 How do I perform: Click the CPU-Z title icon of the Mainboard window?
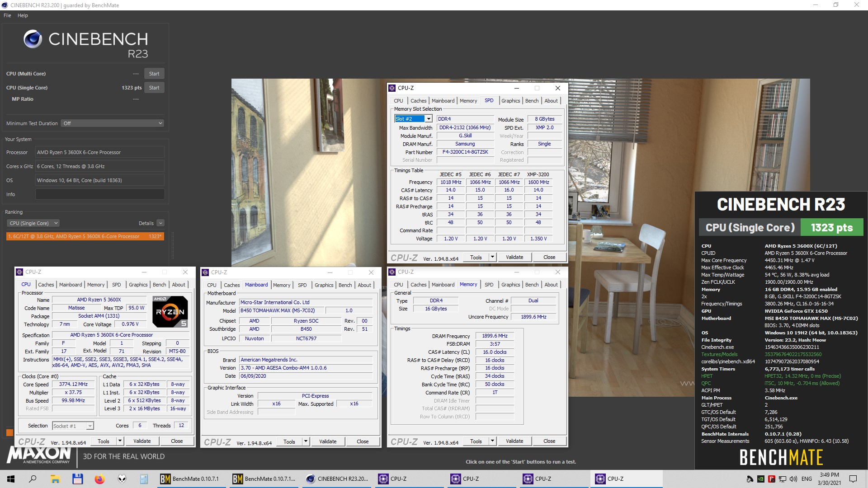tap(205, 272)
